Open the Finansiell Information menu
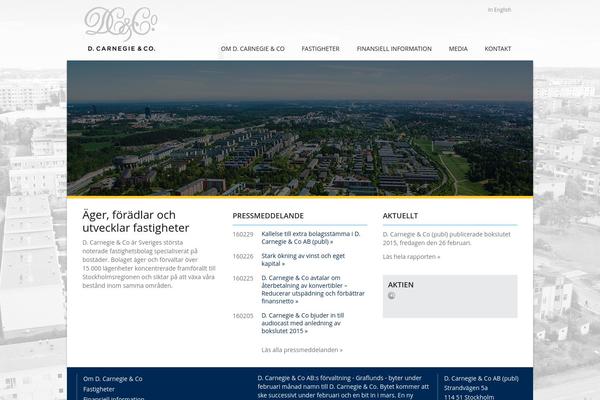This screenshot has height=400, width=600. [x=394, y=49]
